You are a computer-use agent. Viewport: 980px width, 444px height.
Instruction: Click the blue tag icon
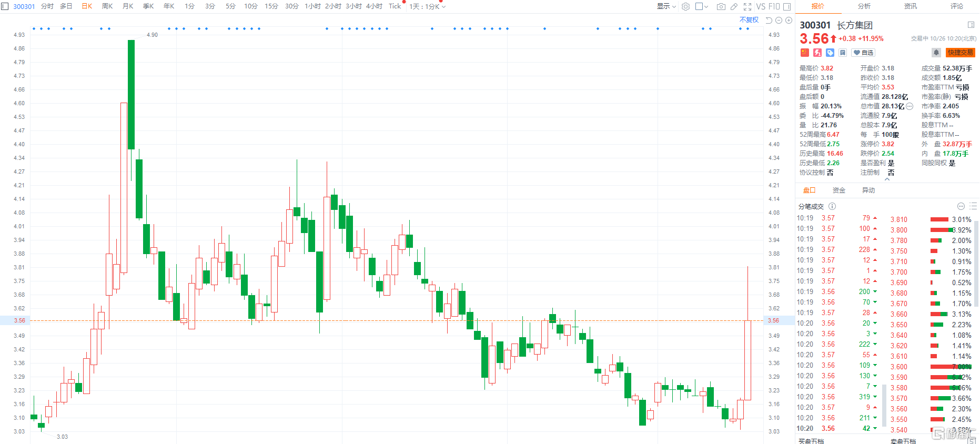(830, 53)
